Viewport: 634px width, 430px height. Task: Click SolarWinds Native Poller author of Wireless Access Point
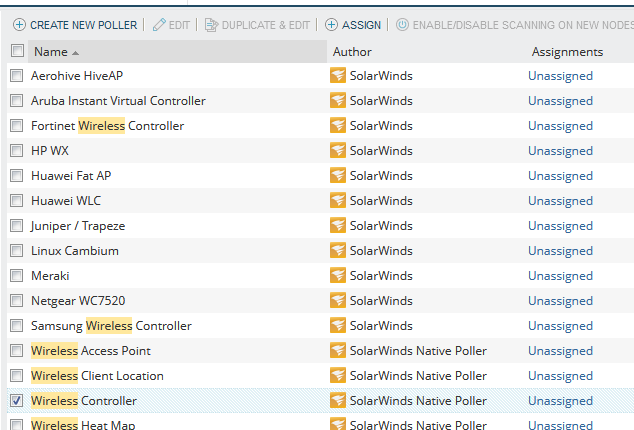(418, 351)
